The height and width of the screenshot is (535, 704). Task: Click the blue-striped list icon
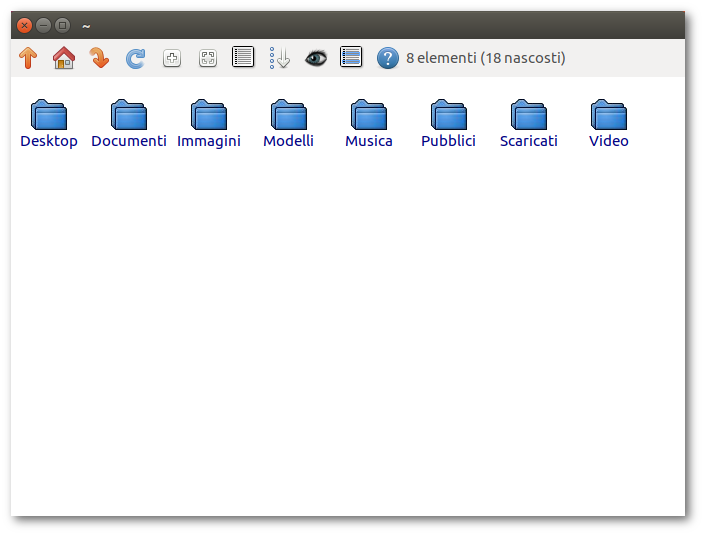point(351,57)
